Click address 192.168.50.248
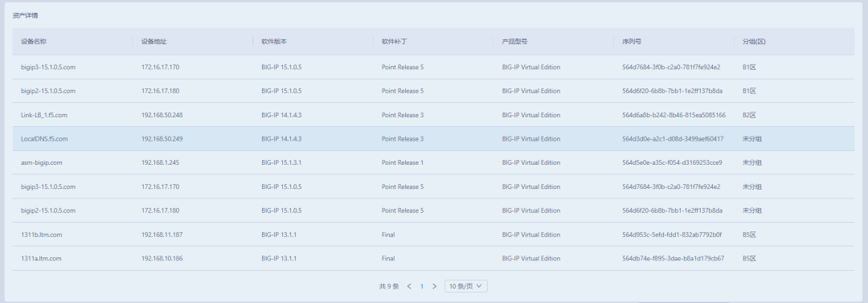Screen dimensions: 868x303 [162, 115]
